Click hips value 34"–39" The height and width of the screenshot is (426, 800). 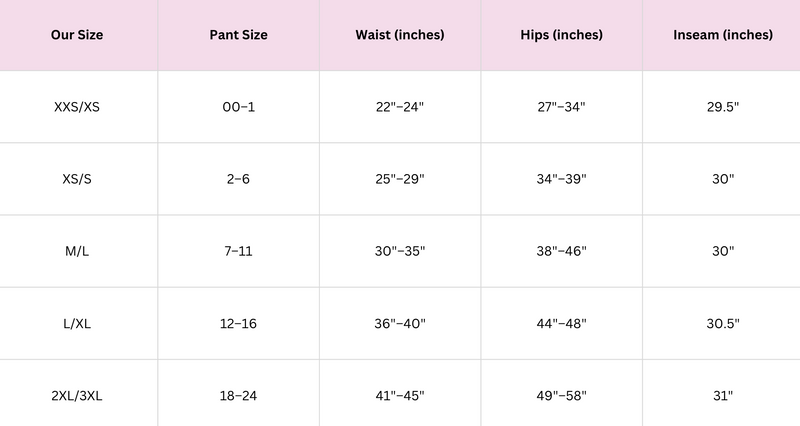point(561,179)
